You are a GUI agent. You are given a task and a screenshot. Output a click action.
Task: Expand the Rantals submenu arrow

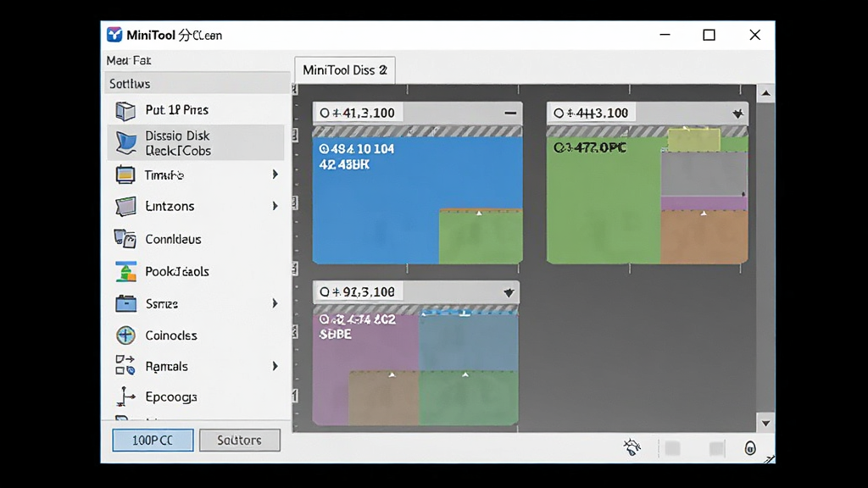tap(275, 366)
